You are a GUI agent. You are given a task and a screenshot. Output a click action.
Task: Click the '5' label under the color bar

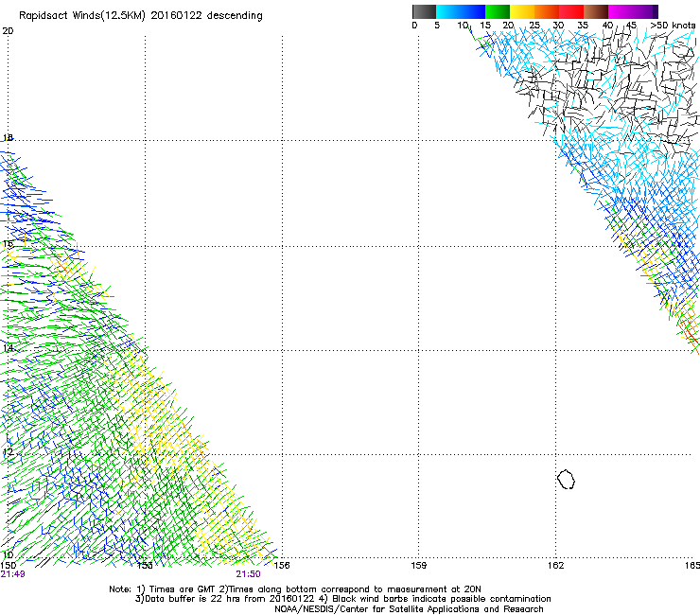coord(437,26)
